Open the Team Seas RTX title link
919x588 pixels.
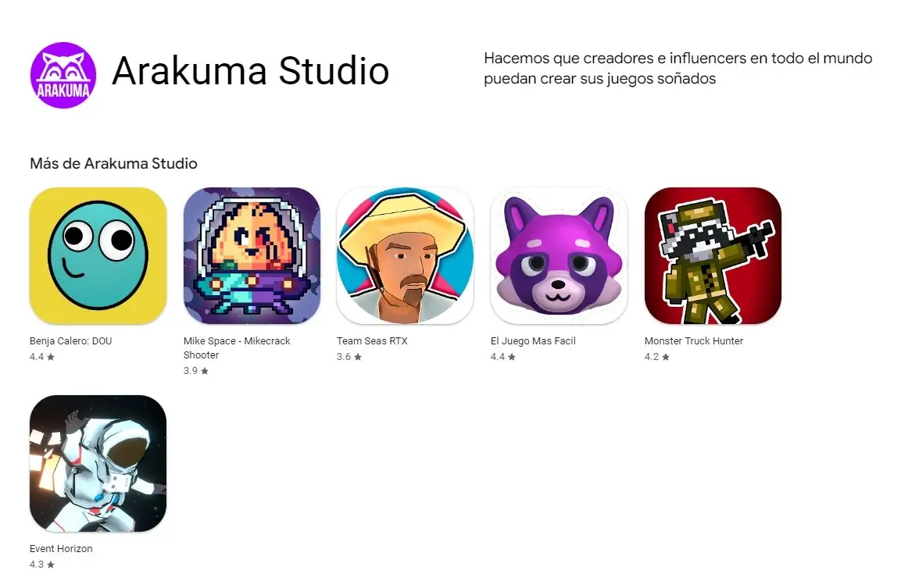pyautogui.click(x=372, y=340)
